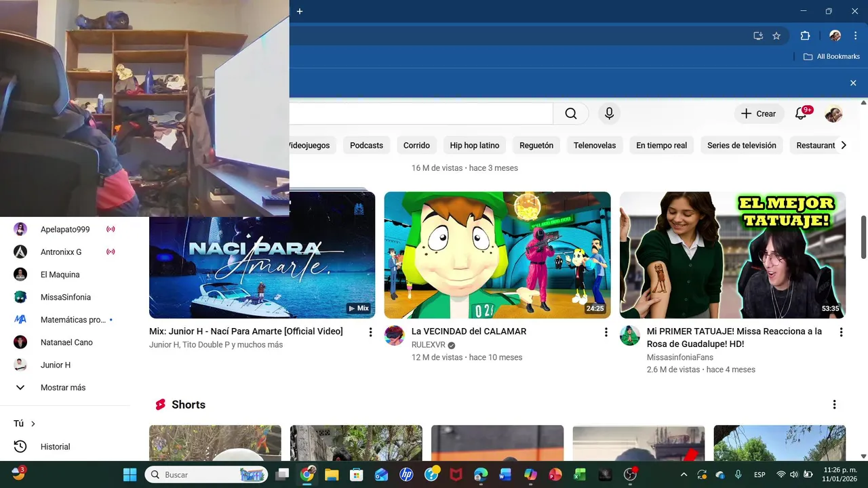Expand the Tú section chevron
The height and width of the screenshot is (488, 868).
(x=33, y=424)
